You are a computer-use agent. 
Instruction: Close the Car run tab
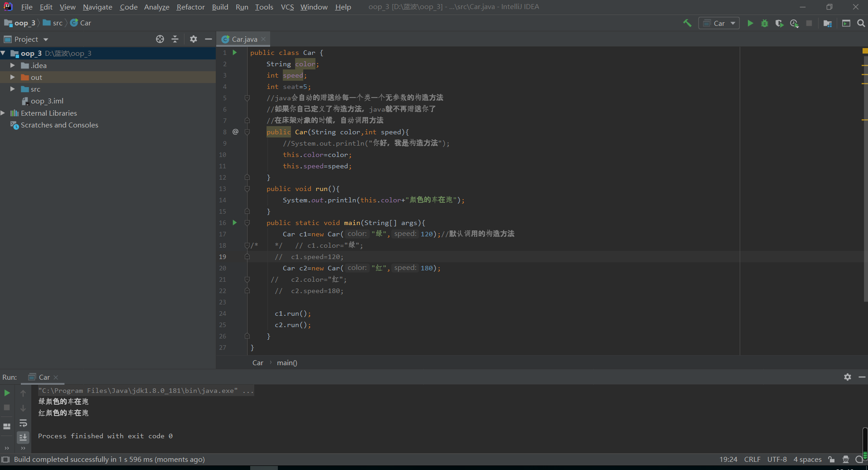coord(56,377)
